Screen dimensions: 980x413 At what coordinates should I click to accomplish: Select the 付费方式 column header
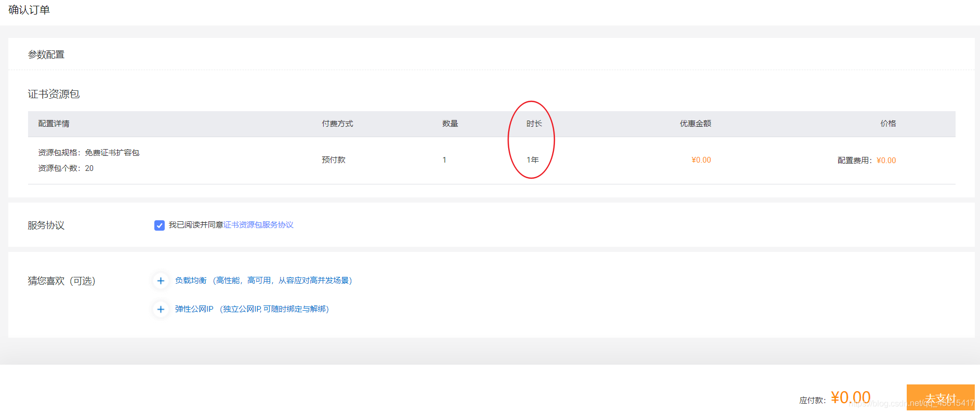pyautogui.click(x=337, y=124)
